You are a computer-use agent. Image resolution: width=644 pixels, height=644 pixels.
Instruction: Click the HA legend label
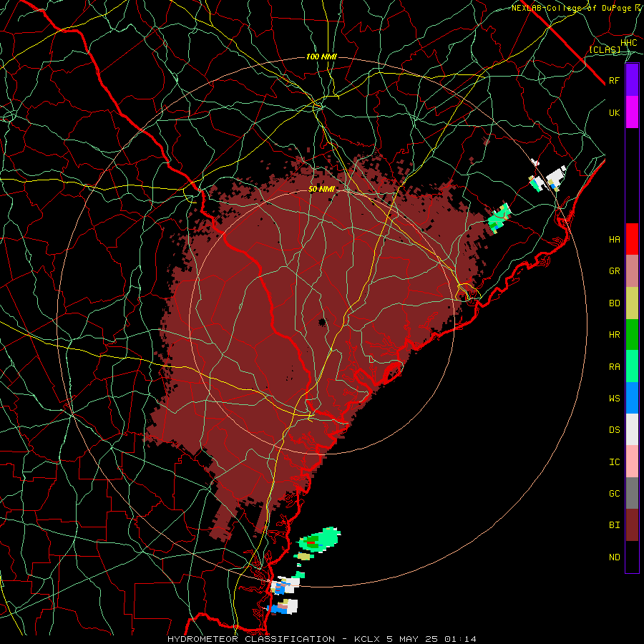coord(614,239)
